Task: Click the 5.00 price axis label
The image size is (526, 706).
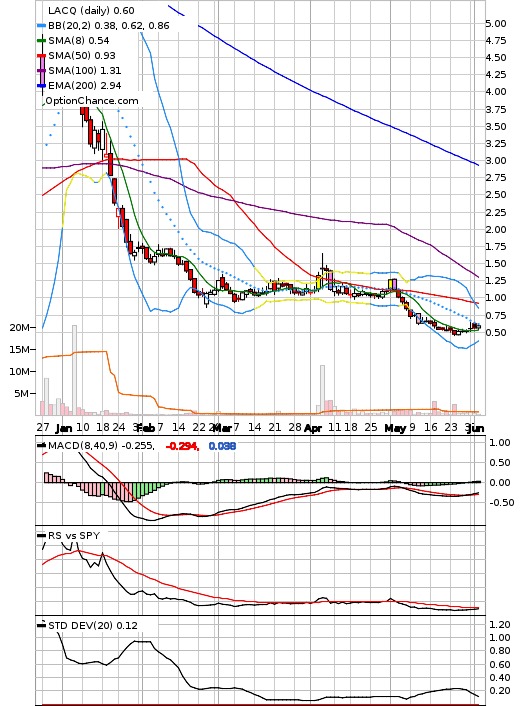Action: pyautogui.click(x=496, y=23)
